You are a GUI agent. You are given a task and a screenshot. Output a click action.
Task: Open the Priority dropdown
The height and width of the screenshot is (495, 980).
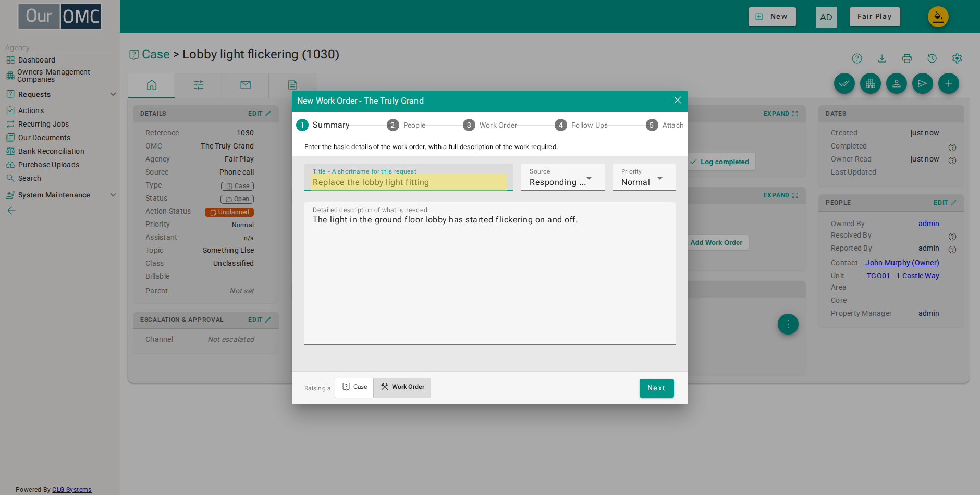point(644,177)
